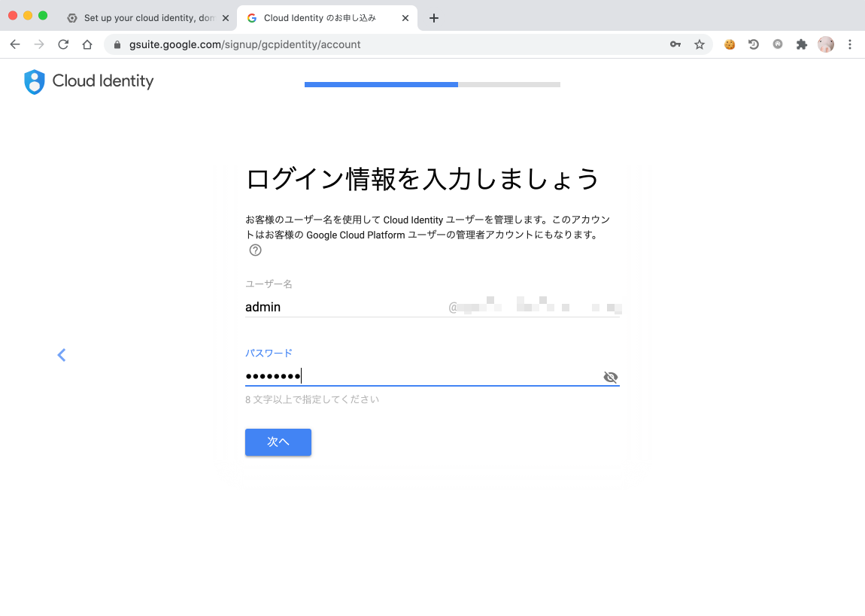Click the address bar URL
The width and height of the screenshot is (865, 616).
(x=245, y=44)
